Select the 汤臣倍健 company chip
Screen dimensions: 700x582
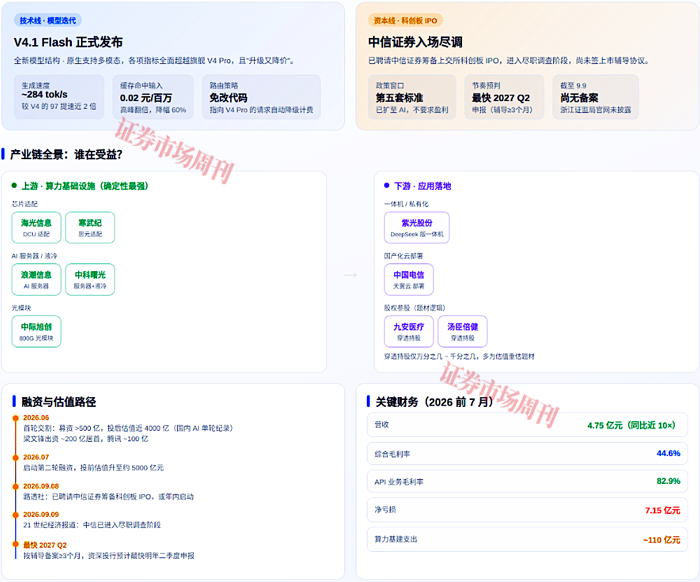point(462,332)
